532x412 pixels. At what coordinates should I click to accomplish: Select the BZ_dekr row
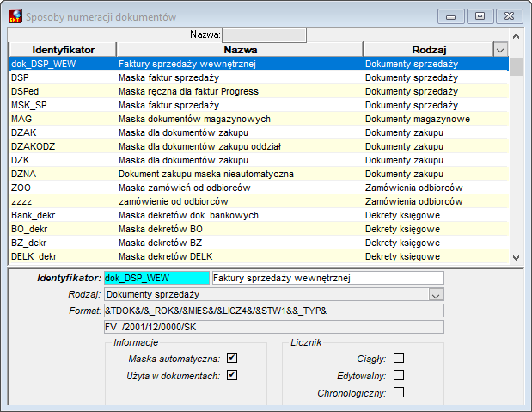coord(259,243)
